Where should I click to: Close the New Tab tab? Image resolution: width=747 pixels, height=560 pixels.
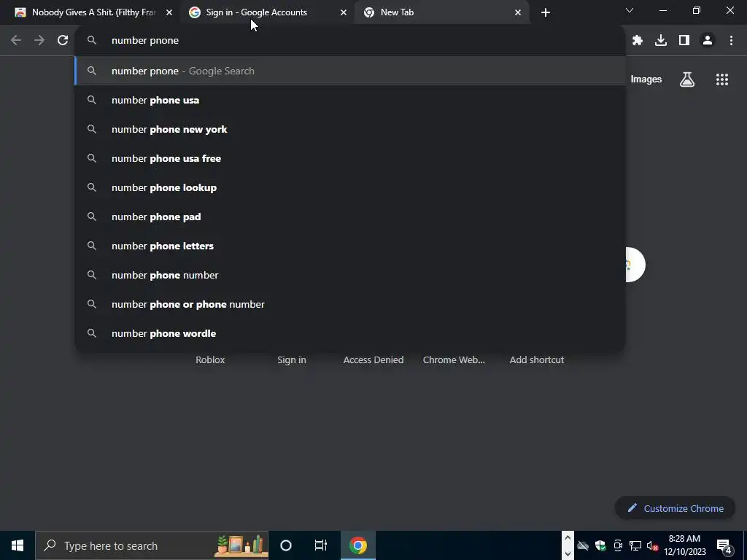518,12
